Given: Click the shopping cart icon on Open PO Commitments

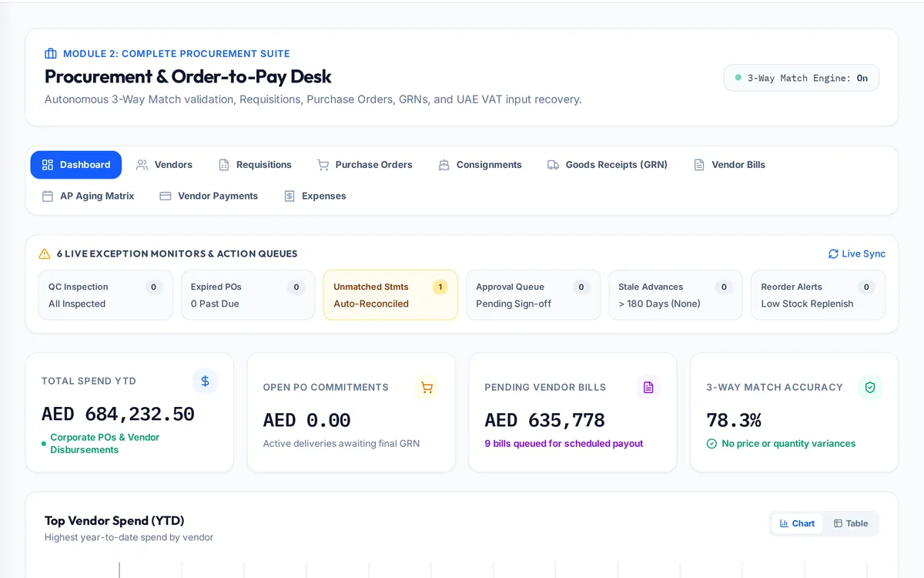Looking at the screenshot, I should pos(427,387).
